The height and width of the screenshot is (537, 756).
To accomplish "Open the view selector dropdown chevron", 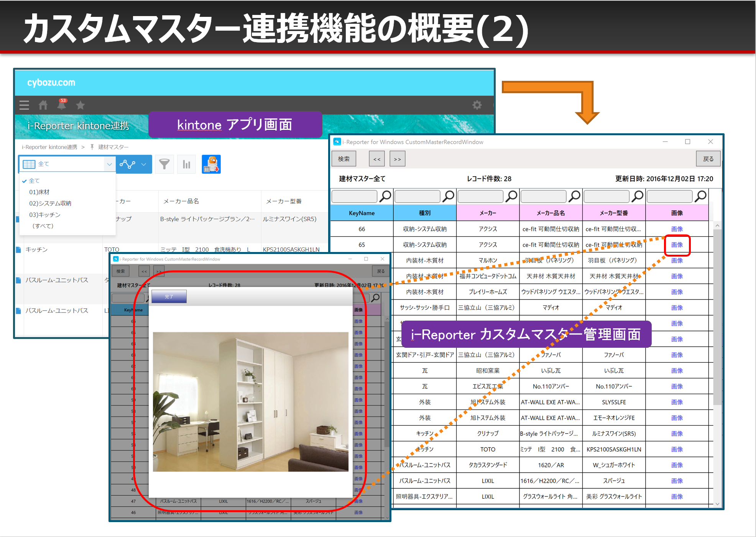I will 110,164.
